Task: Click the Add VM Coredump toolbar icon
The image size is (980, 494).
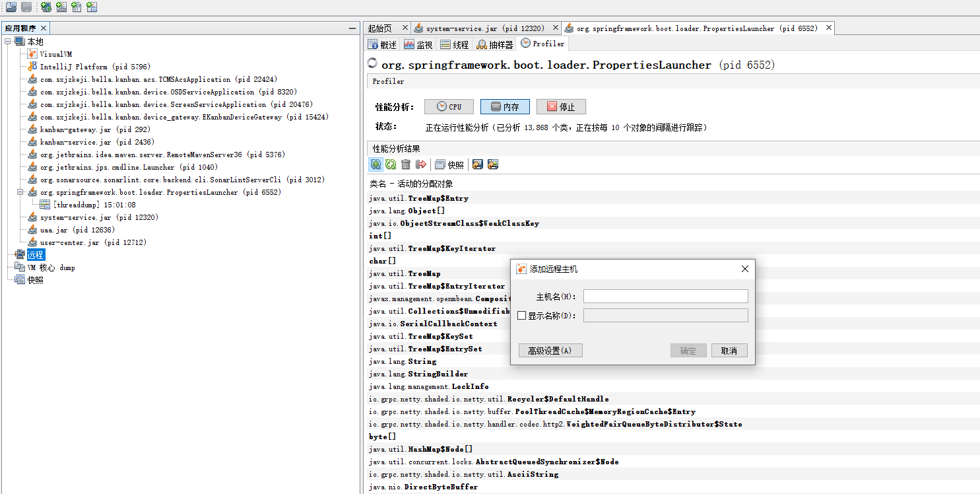Action: [x=77, y=7]
